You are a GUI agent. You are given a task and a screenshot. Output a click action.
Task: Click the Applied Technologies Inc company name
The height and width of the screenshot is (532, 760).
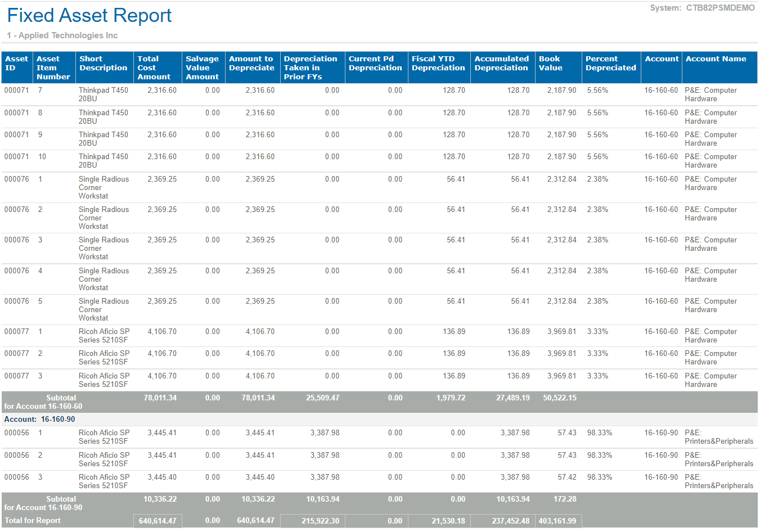(x=62, y=35)
